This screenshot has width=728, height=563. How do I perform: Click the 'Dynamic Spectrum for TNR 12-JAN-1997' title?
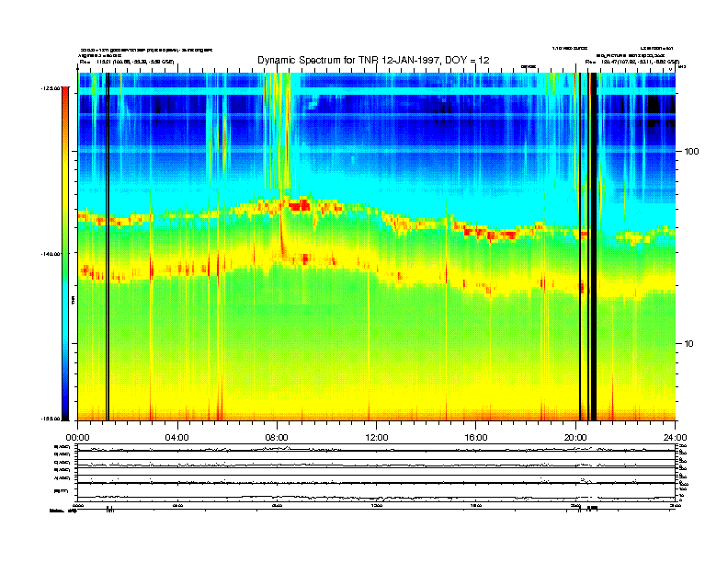(x=373, y=60)
